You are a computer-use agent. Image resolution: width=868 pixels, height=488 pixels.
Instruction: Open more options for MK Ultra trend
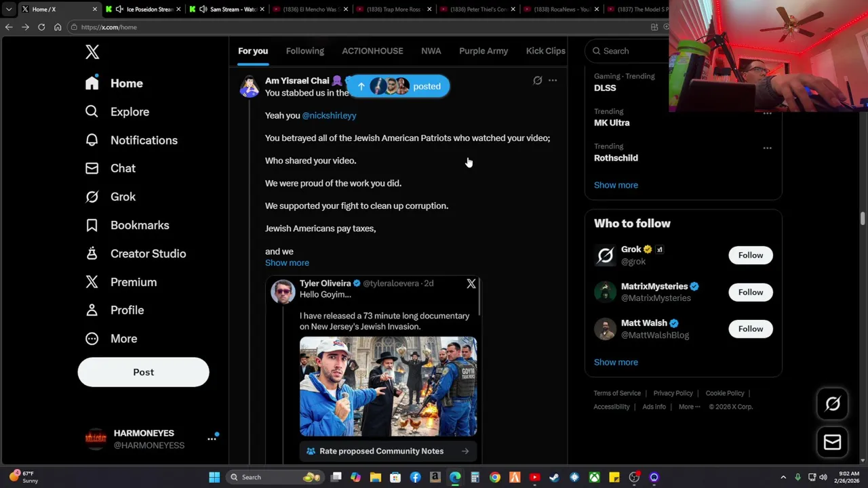[767, 113]
